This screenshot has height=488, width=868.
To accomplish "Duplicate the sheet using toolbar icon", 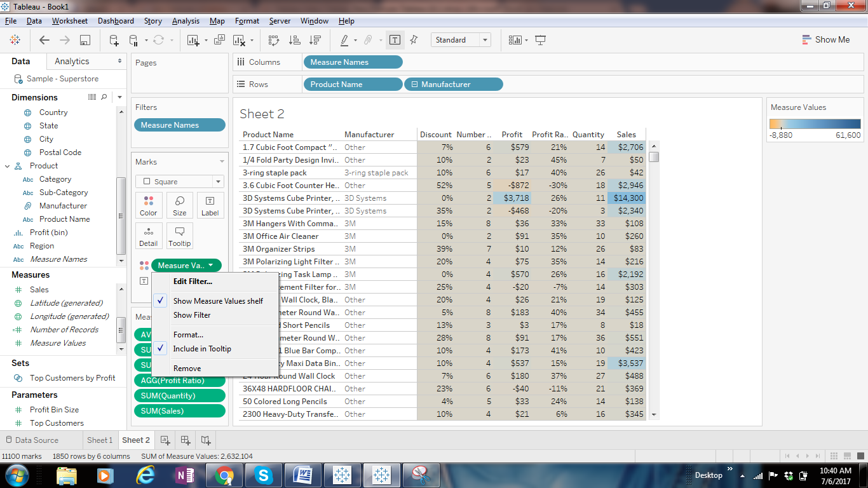I will point(220,40).
